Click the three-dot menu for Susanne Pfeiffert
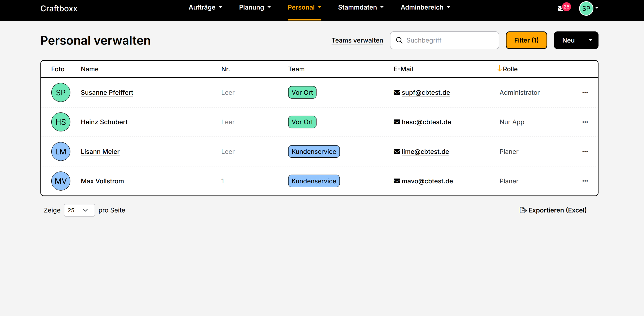 point(585,92)
